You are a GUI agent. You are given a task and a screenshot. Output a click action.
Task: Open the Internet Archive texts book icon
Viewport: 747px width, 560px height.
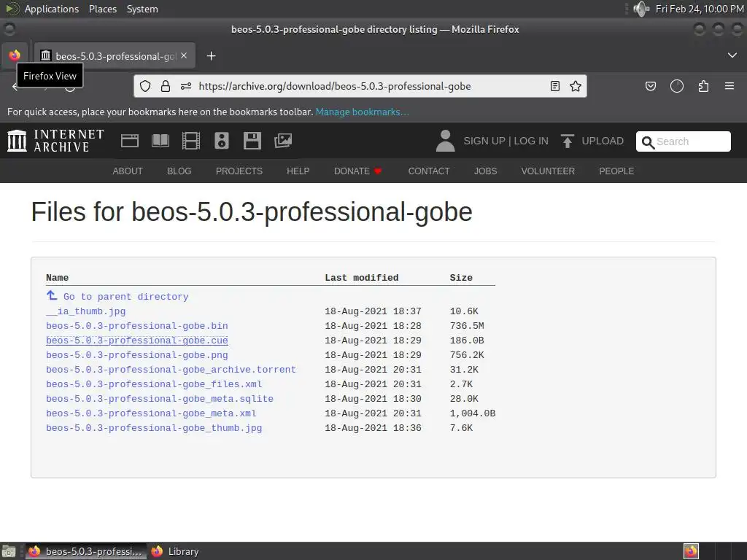[x=160, y=141]
